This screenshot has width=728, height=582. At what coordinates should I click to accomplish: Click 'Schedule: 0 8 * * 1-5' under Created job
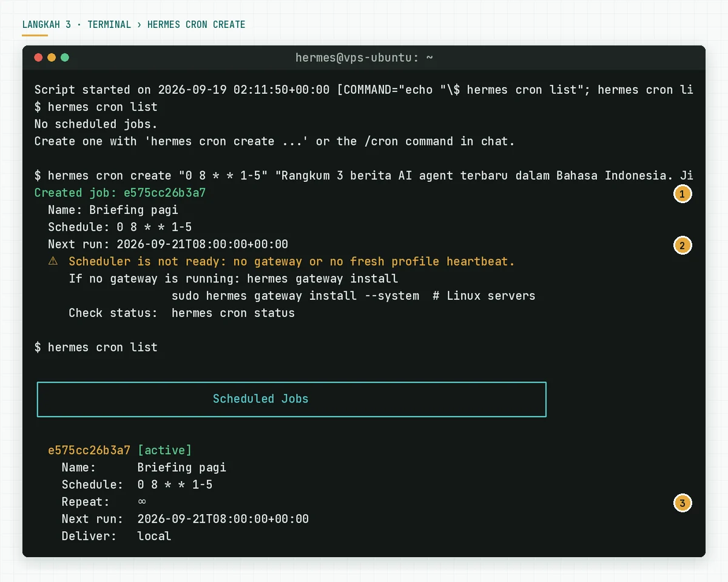click(x=120, y=227)
